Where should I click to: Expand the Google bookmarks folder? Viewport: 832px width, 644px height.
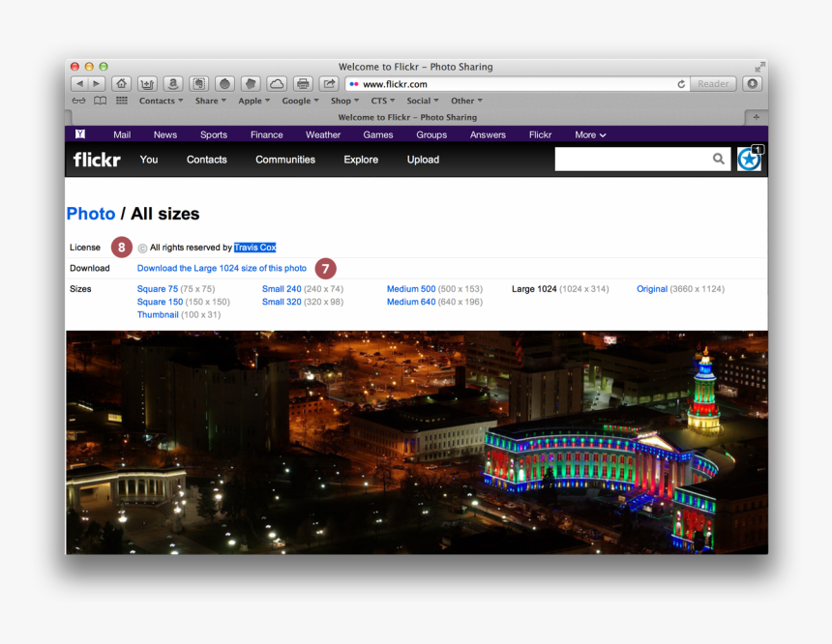point(300,101)
